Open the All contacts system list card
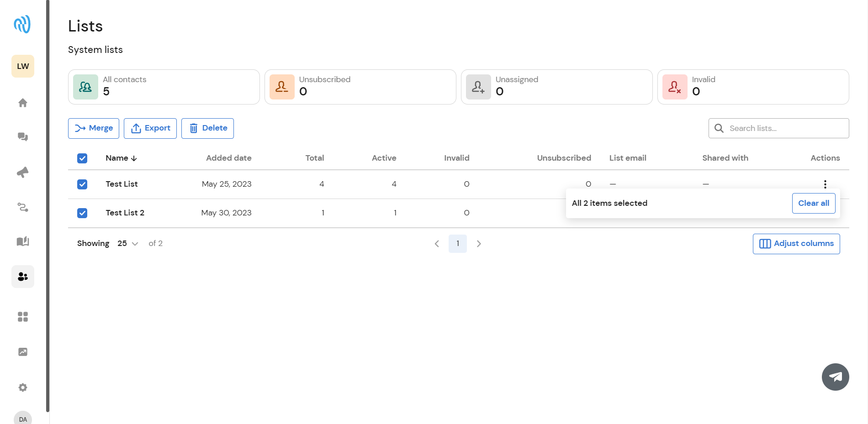This screenshot has height=424, width=868. (164, 87)
